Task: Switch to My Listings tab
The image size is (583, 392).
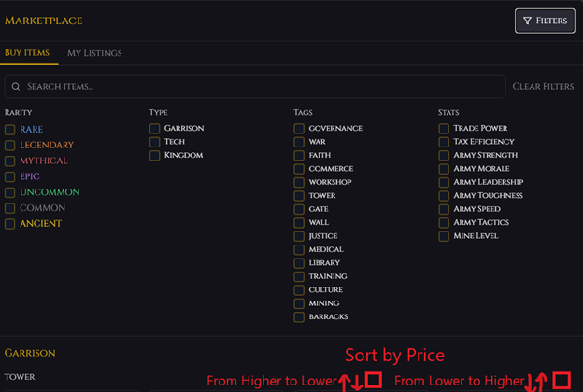Action: coord(94,53)
